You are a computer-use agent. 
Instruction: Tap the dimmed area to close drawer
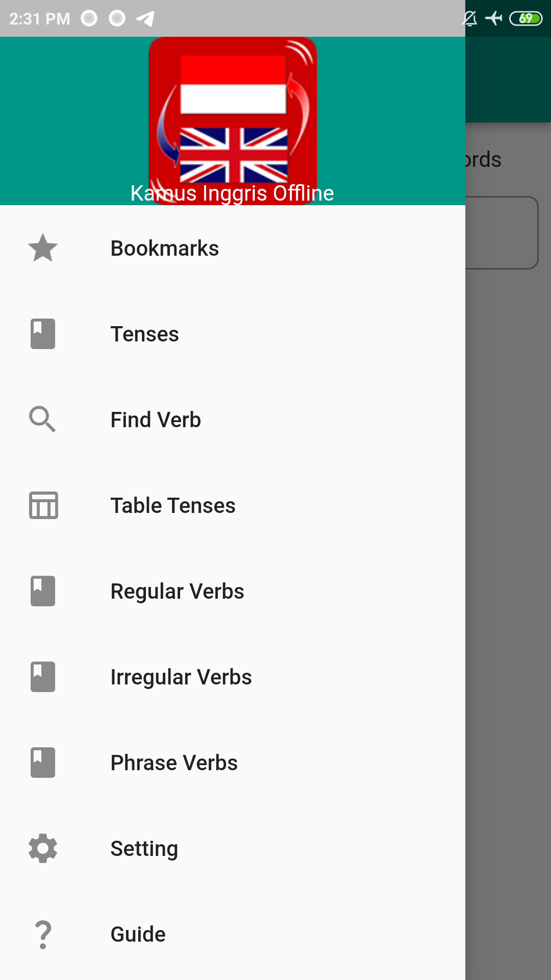click(508, 561)
